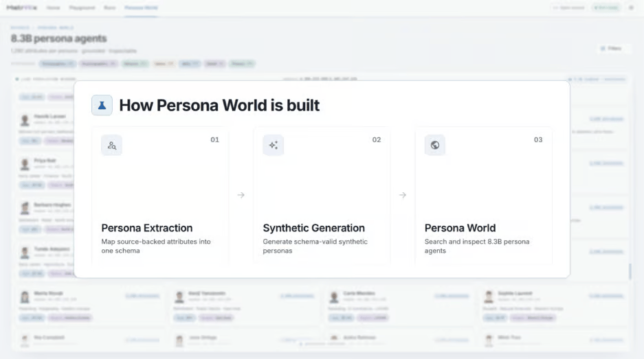The image size is (644, 359).
Task: Click the globe icon in Persona World card
Action: [x=435, y=146]
